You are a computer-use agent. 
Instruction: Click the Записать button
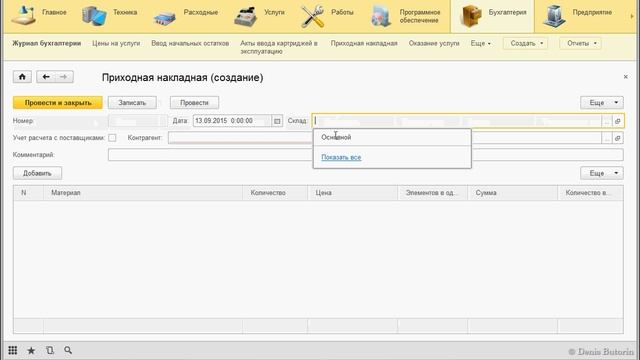132,103
